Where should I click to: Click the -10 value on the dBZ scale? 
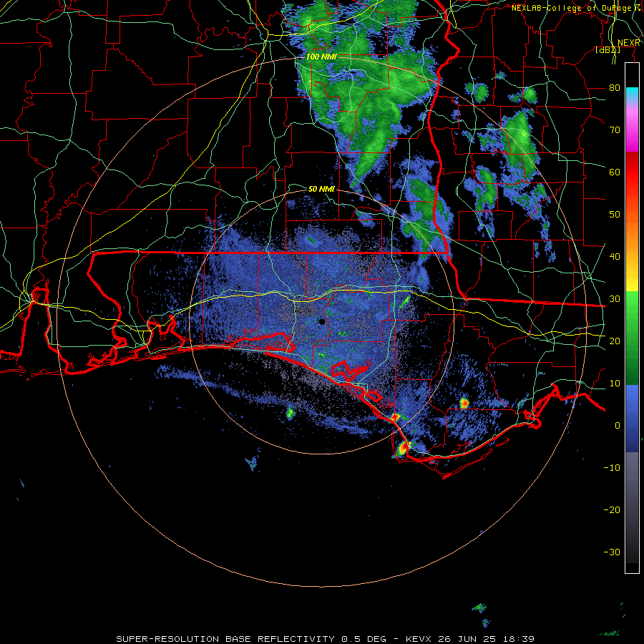coord(612,467)
